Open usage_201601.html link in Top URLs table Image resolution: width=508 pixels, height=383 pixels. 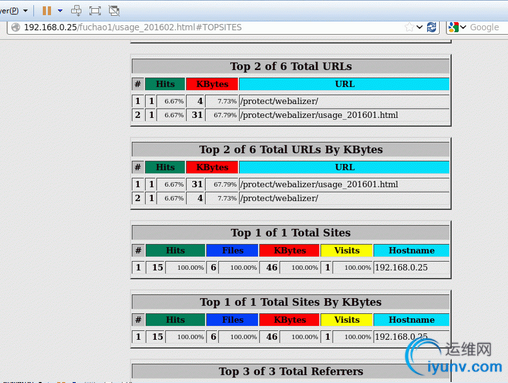[319, 115]
